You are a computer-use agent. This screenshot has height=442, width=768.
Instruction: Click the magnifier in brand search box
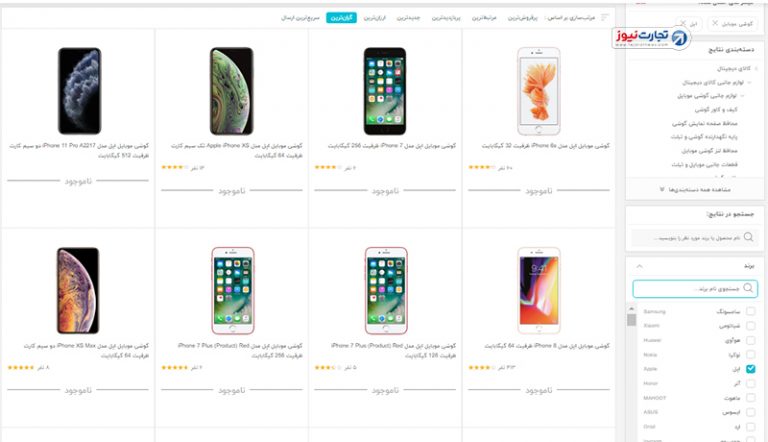point(747,288)
